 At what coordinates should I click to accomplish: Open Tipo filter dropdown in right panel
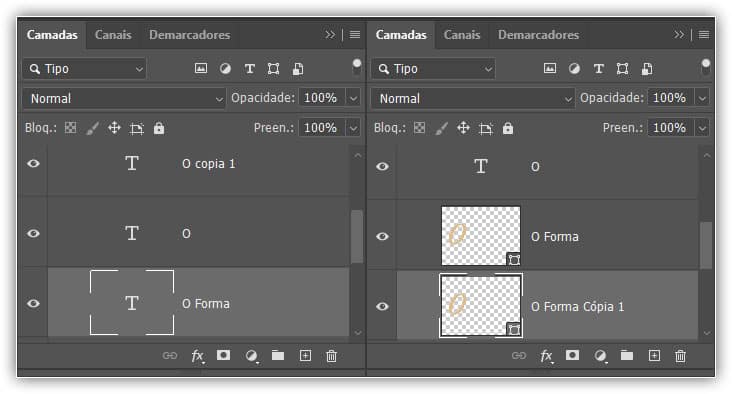433,69
